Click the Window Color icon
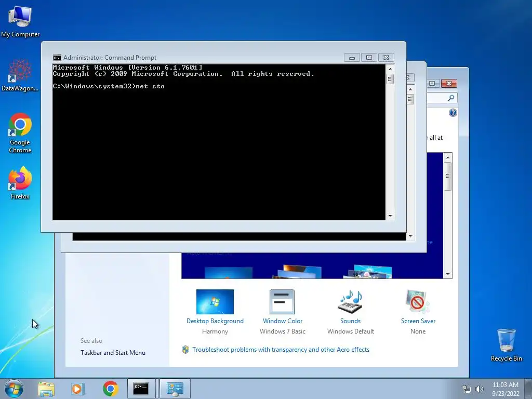Image resolution: width=532 pixels, height=399 pixels. [x=282, y=302]
